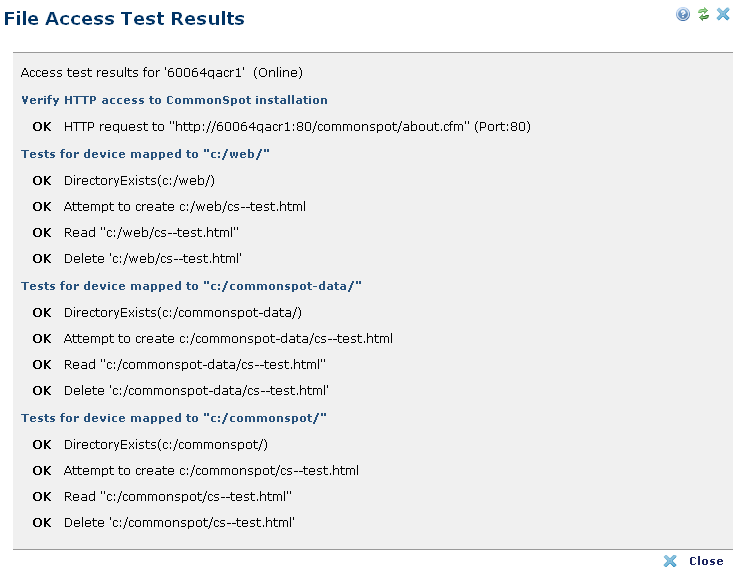Open the help icon in the header
The height and width of the screenshot is (574, 736).
(x=683, y=14)
